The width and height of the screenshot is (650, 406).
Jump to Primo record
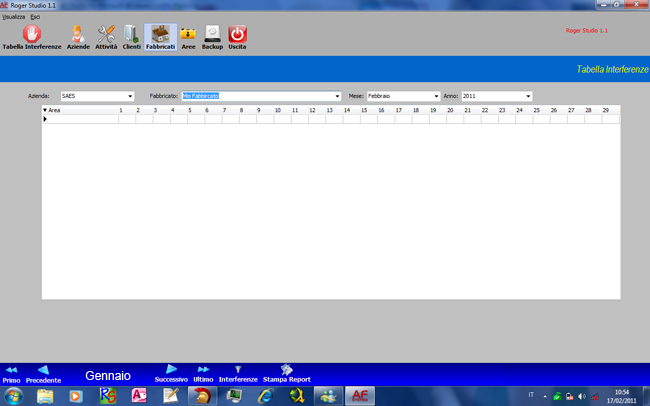(x=11, y=374)
